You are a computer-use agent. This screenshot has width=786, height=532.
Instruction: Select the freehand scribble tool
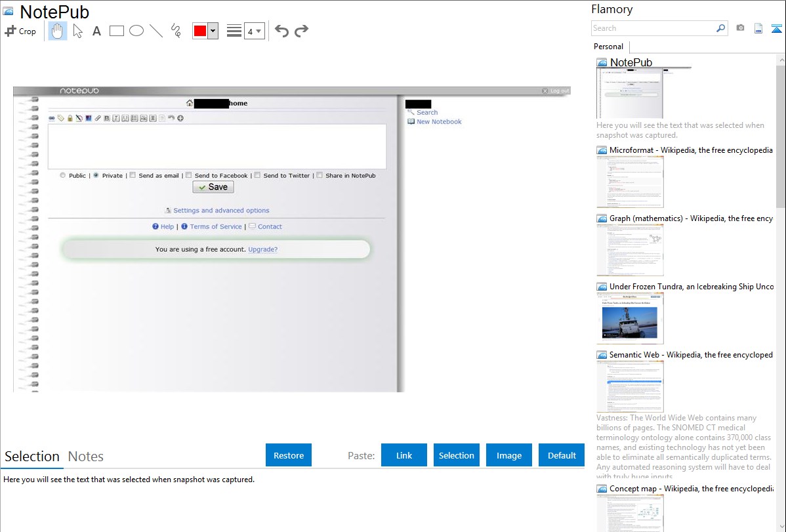tap(176, 31)
